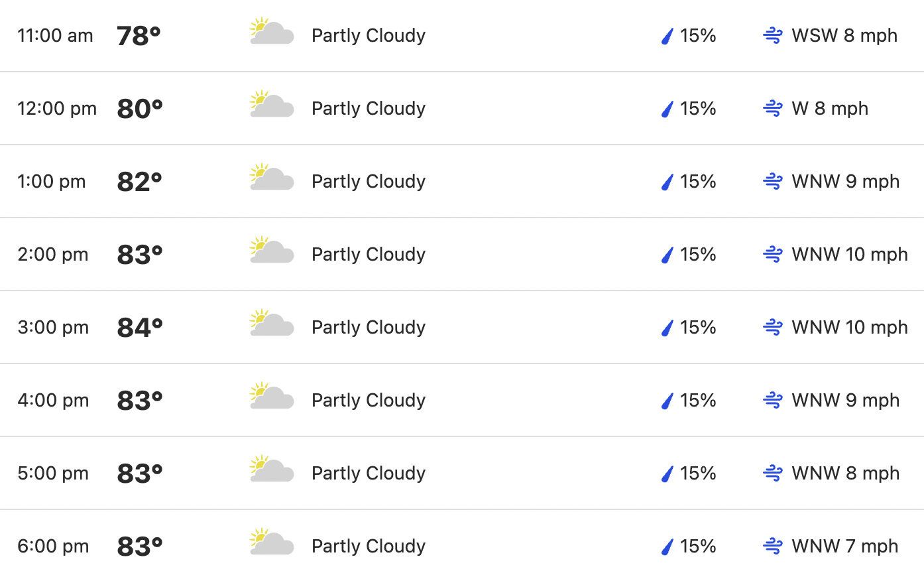
Task: Click the partly cloudy icon at 6:00 pm
Action: pos(272,542)
